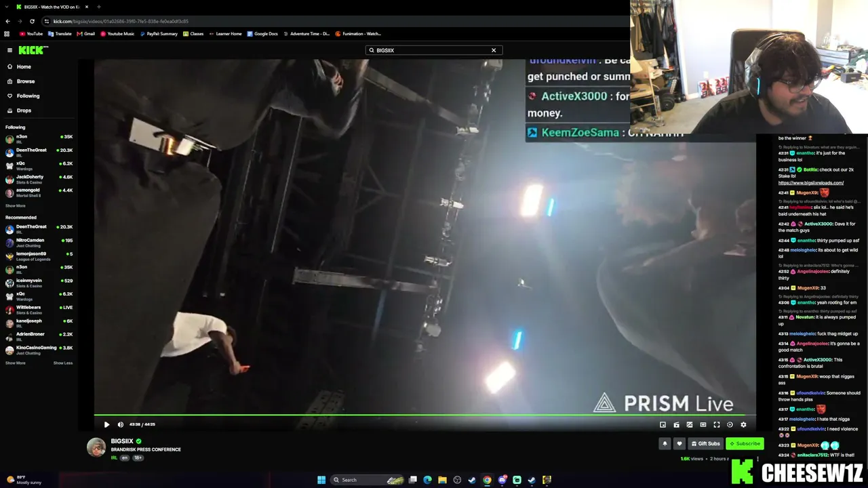Enter fullscreen mode on the video
The image size is (868, 488).
(716, 424)
